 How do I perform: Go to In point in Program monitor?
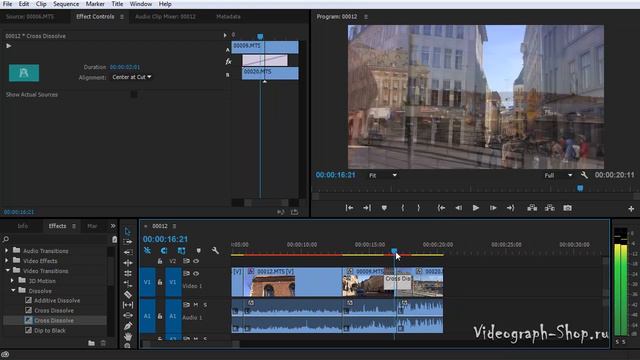(x=441, y=208)
